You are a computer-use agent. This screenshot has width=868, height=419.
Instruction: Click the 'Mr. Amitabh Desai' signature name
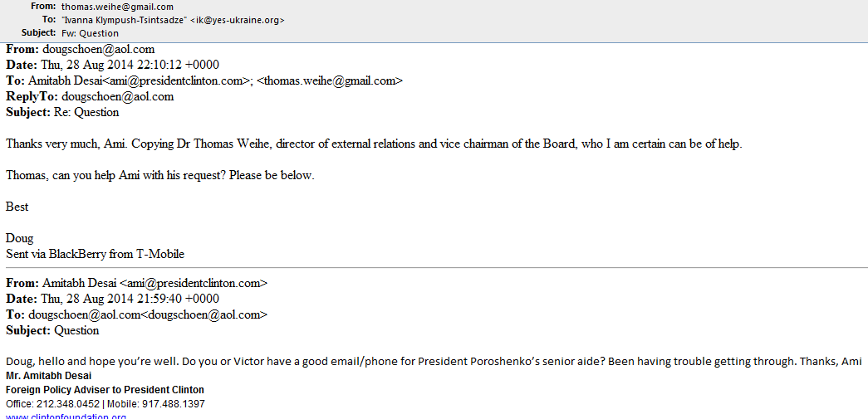49,376
